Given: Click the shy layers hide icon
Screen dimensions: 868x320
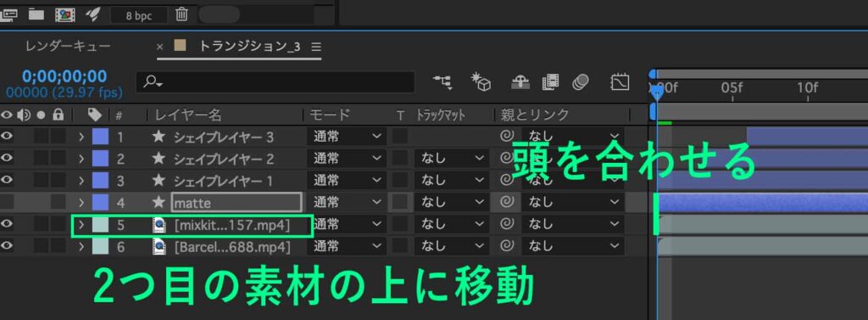Looking at the screenshot, I should click(x=520, y=82).
